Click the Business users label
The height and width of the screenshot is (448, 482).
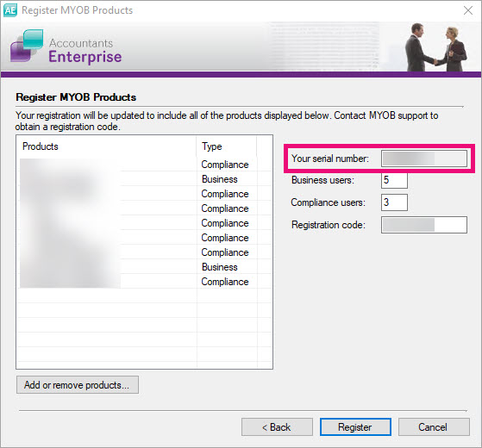(322, 180)
